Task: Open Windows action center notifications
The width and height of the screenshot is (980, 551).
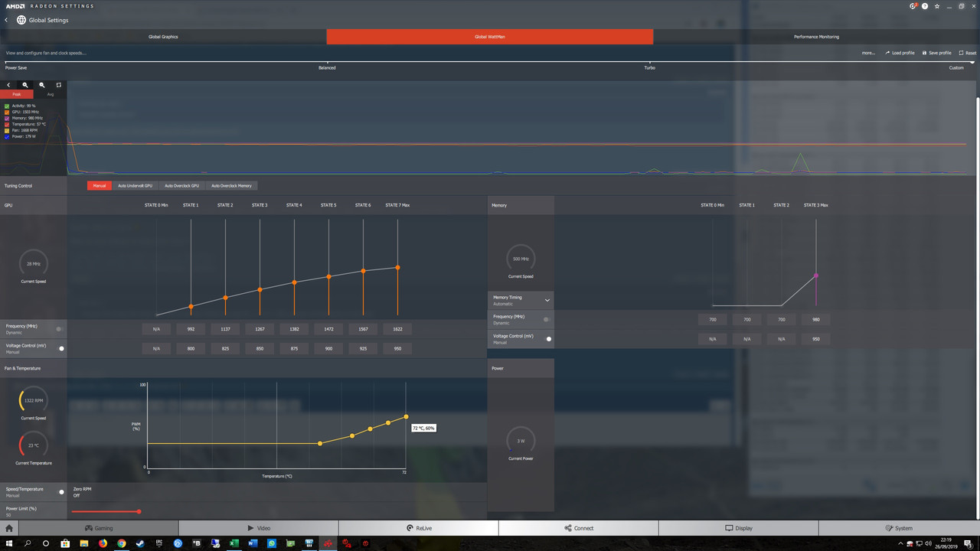Action: click(x=968, y=543)
